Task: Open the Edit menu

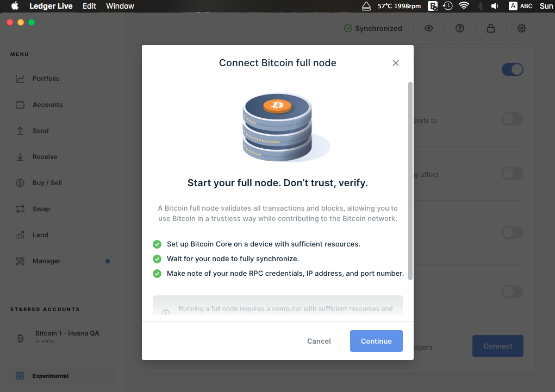Action: (x=89, y=6)
